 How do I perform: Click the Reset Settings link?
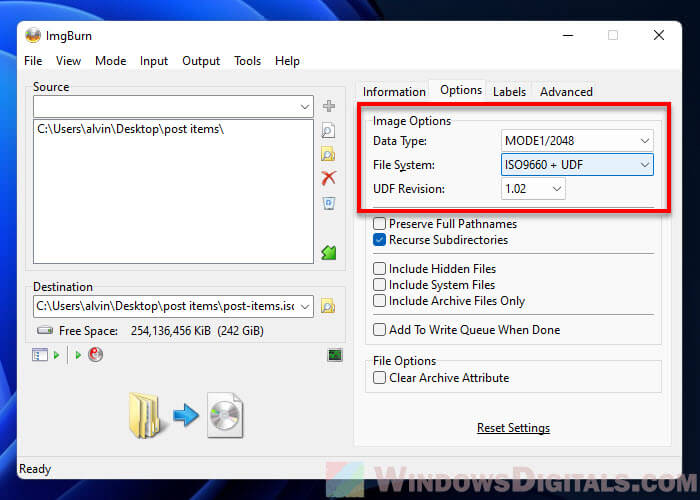coord(513,428)
